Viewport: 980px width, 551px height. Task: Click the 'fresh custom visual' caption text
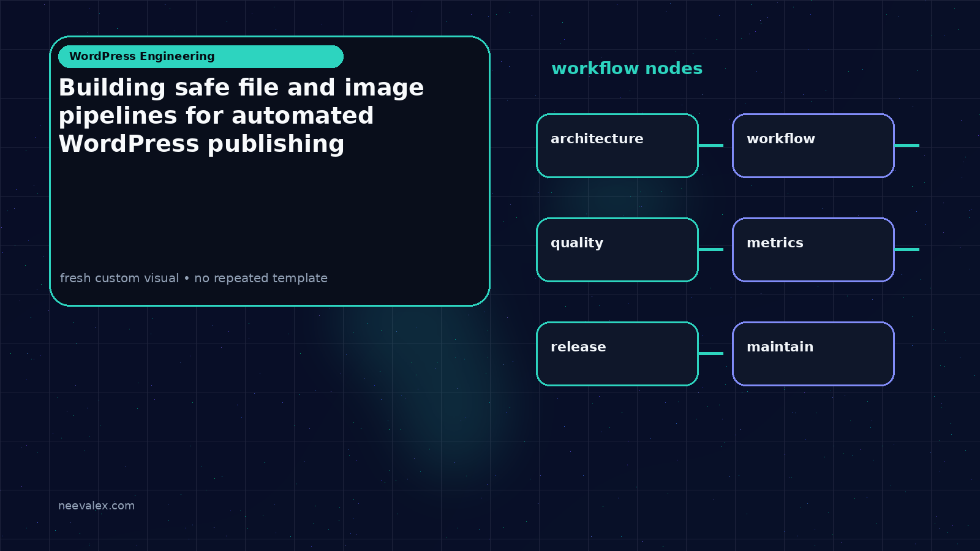click(x=194, y=278)
